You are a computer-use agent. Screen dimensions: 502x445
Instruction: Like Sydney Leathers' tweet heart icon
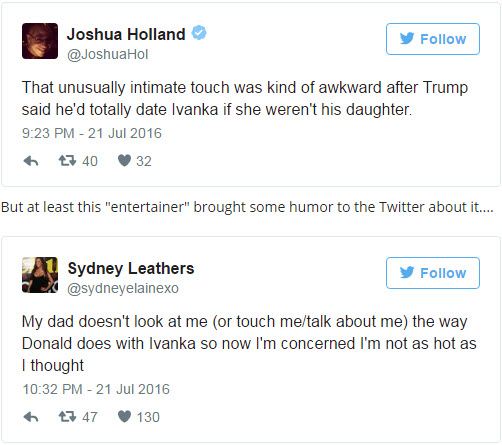pos(124,417)
